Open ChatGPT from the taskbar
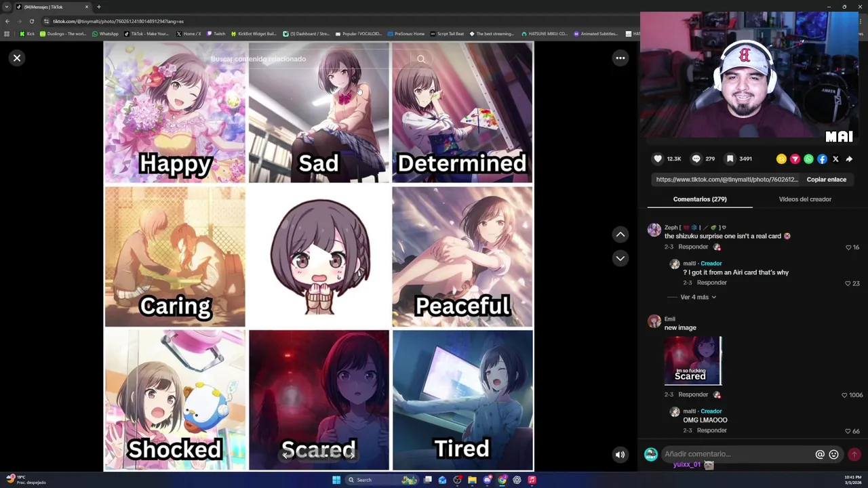The image size is (868, 488). tap(517, 480)
